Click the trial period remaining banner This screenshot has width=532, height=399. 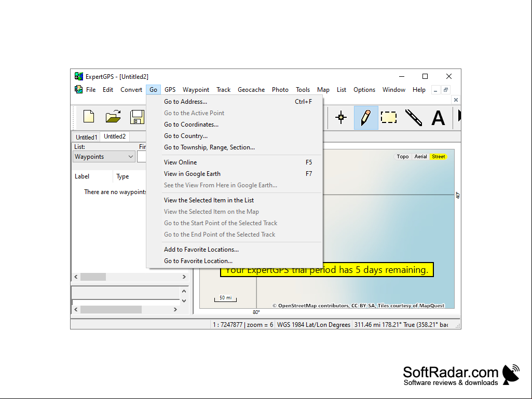pos(327,270)
